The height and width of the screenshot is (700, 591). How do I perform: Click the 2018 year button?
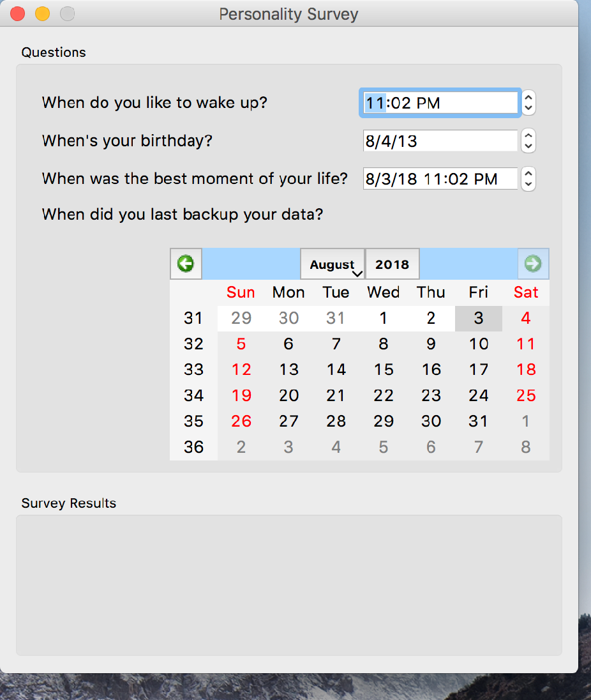click(x=392, y=264)
